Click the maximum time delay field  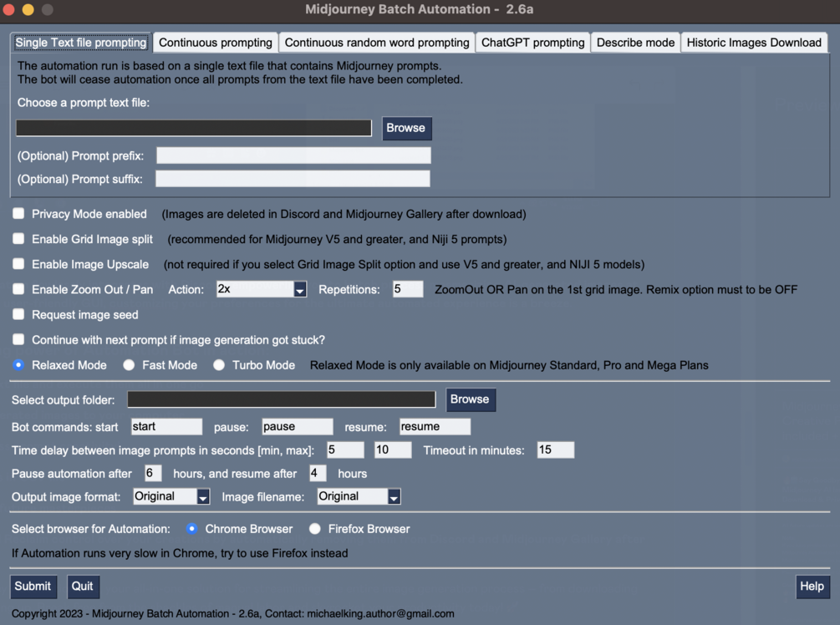(393, 450)
